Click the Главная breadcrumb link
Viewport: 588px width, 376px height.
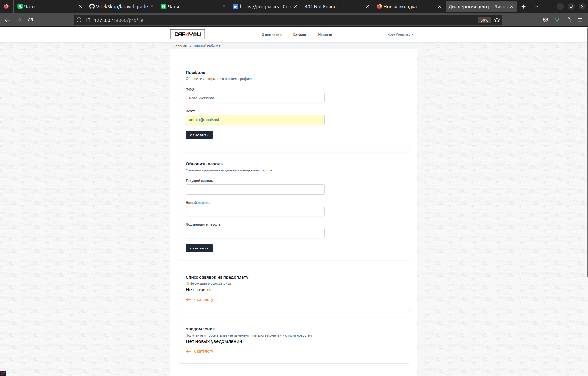pyautogui.click(x=180, y=46)
